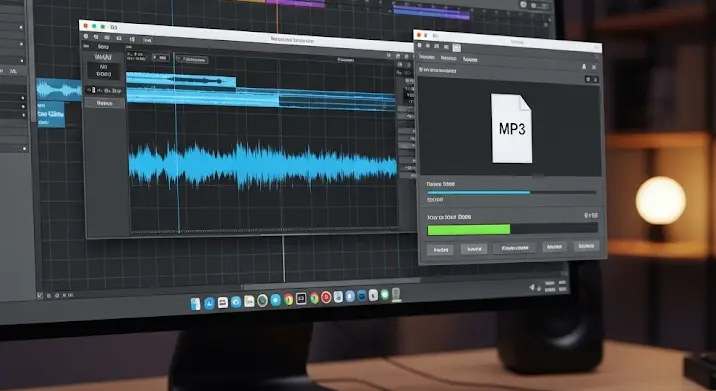Select the purple clip at top of background timeline
This screenshot has width=716, height=391.
[295, 3]
